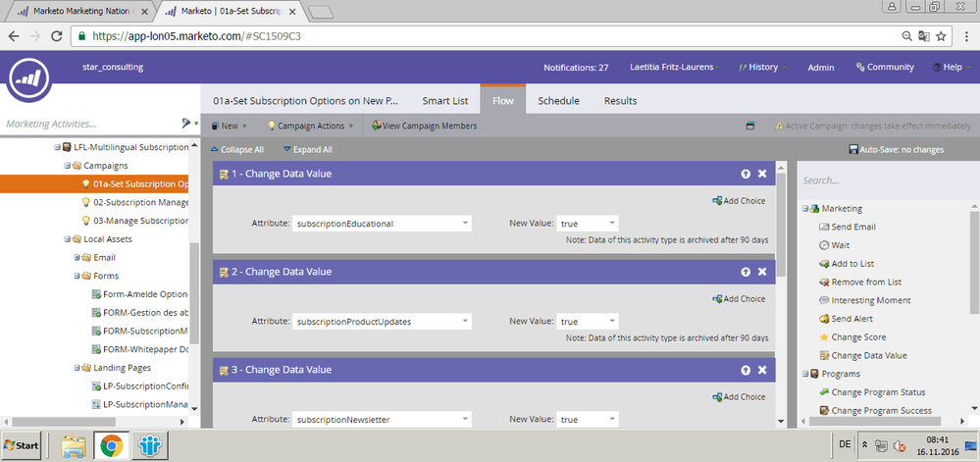Collapse the Marketing group in flow palette
The height and width of the screenshot is (462, 980).
pos(803,208)
